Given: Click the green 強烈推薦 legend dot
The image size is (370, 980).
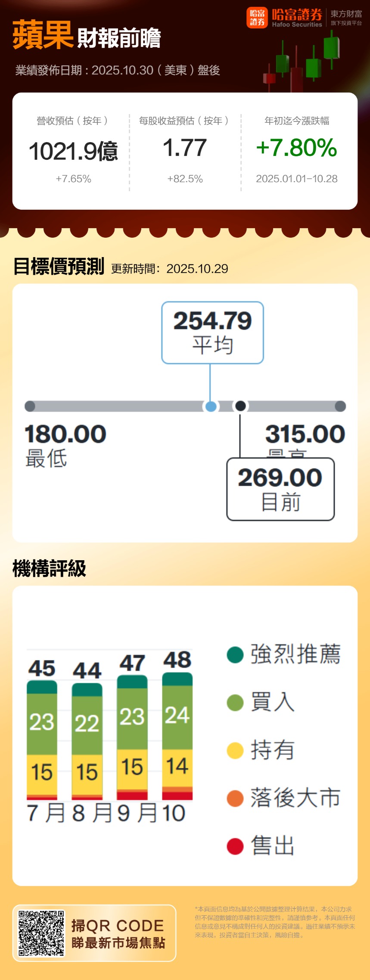Looking at the screenshot, I should (235, 654).
